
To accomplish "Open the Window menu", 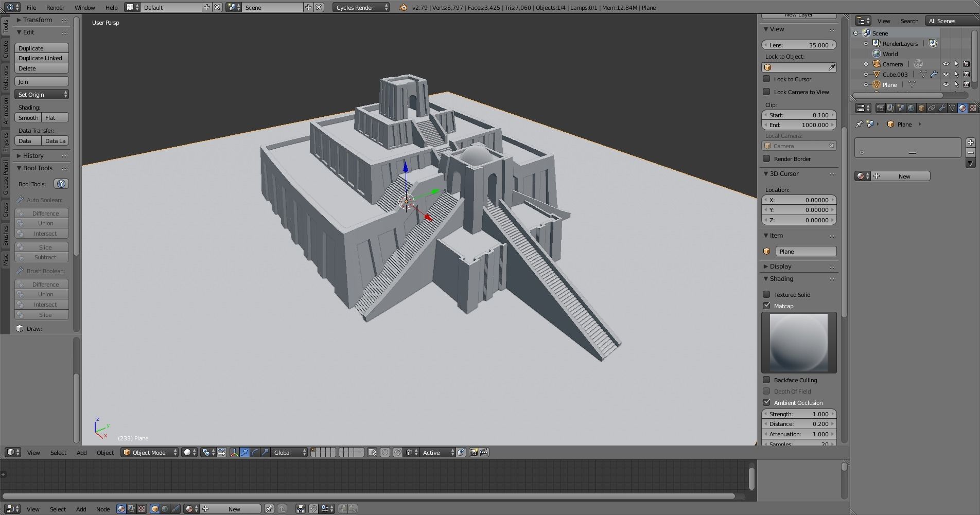I will click(84, 7).
